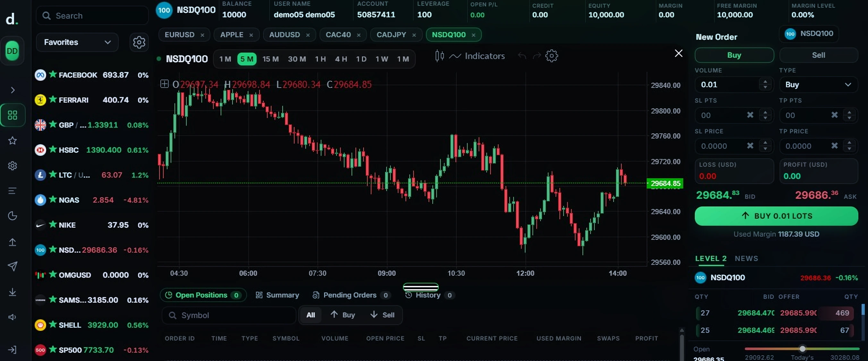This screenshot has width=868, height=361.
Task: Select the 15 M timeframe
Action: (x=271, y=59)
